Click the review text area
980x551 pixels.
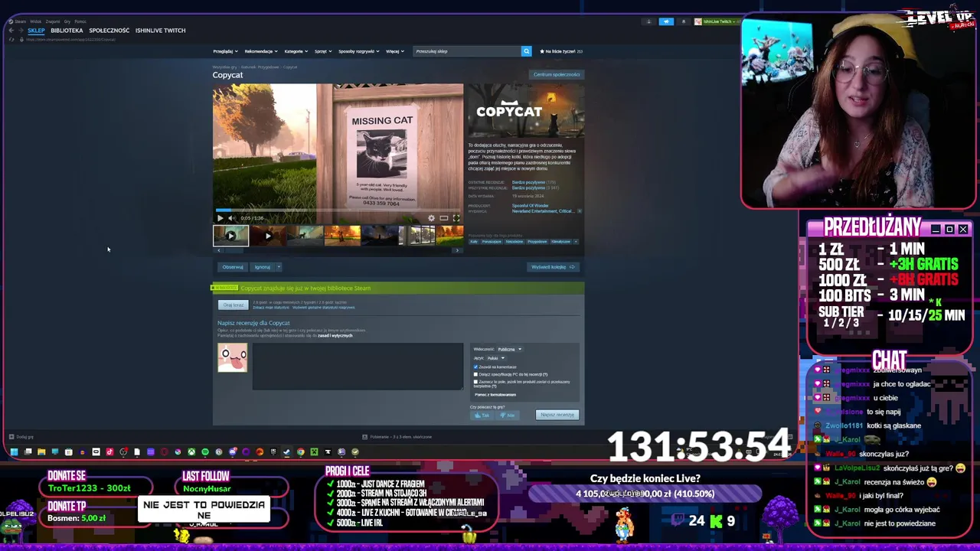[358, 367]
